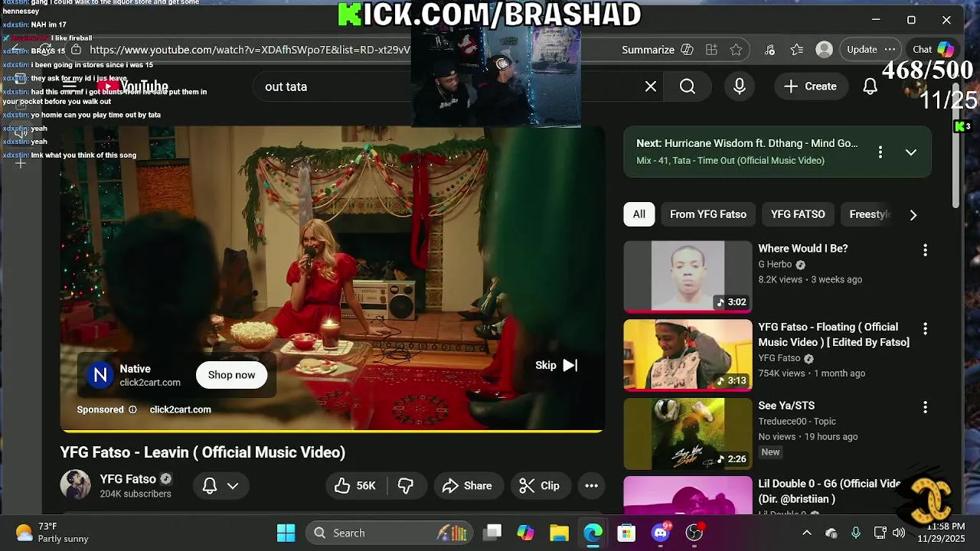This screenshot has width=980, height=551.
Task: Open volume control in system tray
Action: pyautogui.click(x=899, y=533)
